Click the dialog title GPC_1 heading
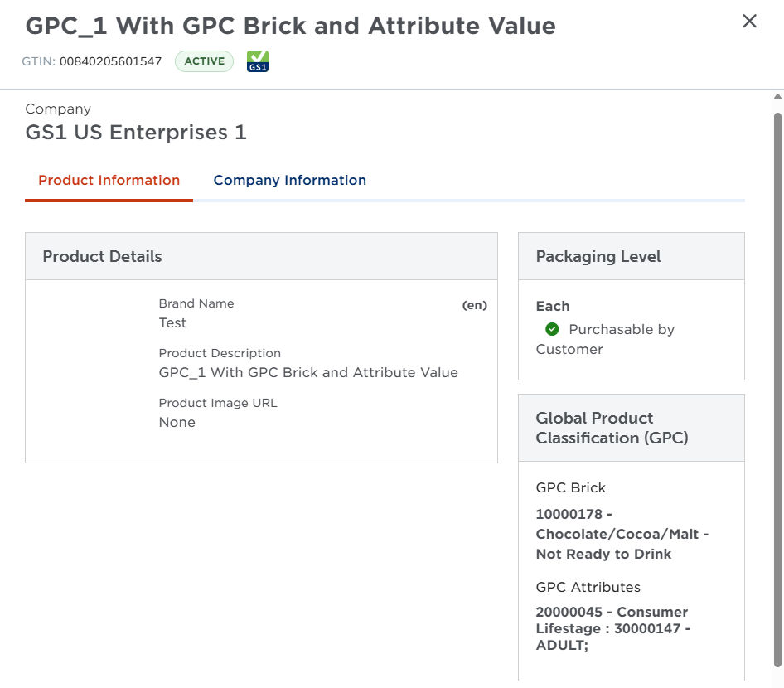The image size is (784, 688). 290,27
